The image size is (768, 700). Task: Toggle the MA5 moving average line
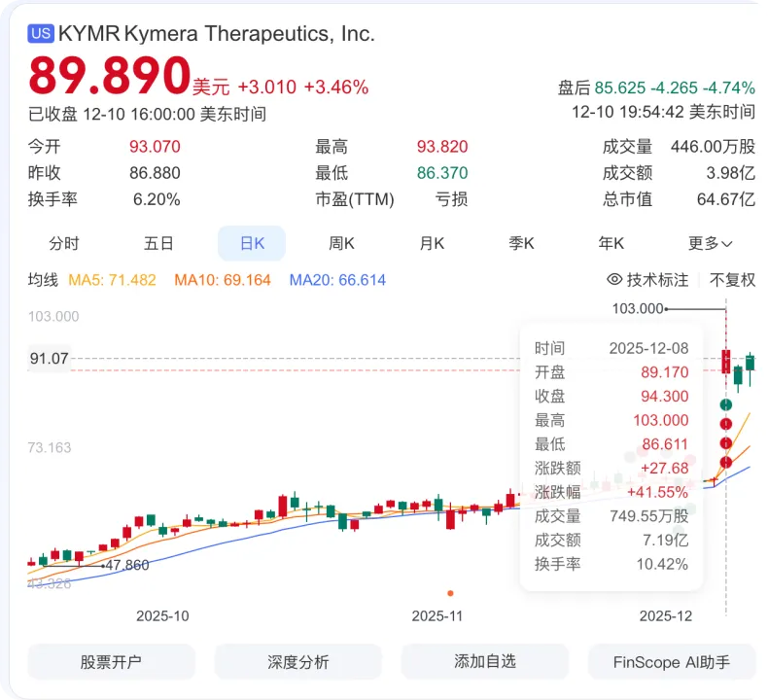(112, 280)
